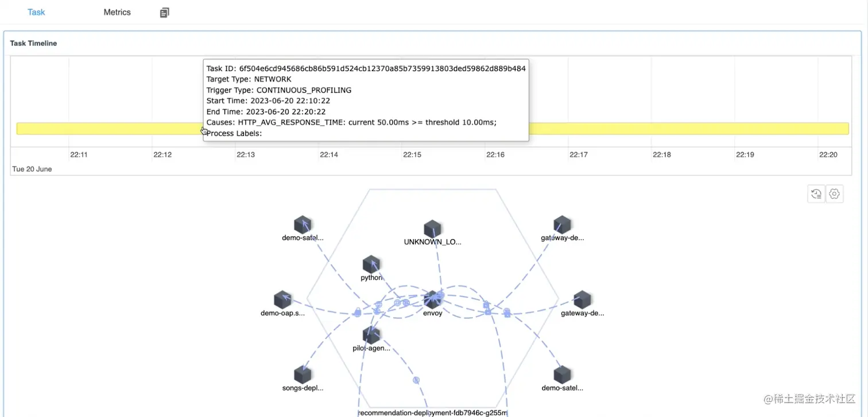Click the lock icon left of envoy
The height and width of the screenshot is (417, 868).
click(358, 312)
